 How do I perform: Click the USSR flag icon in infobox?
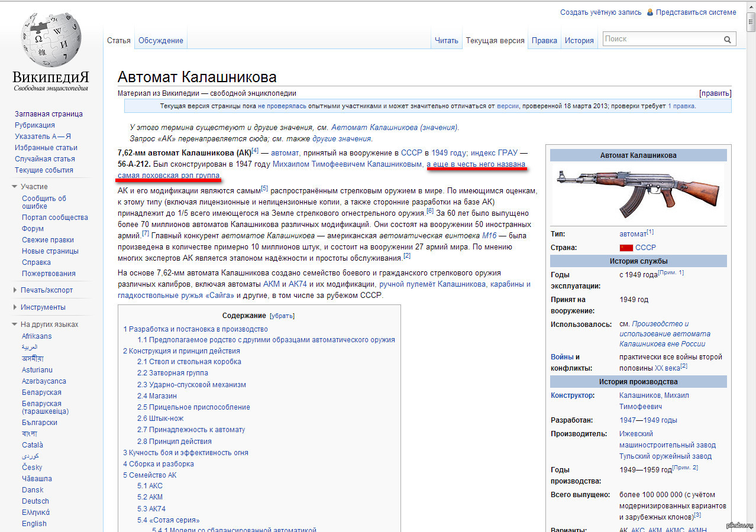(x=626, y=248)
